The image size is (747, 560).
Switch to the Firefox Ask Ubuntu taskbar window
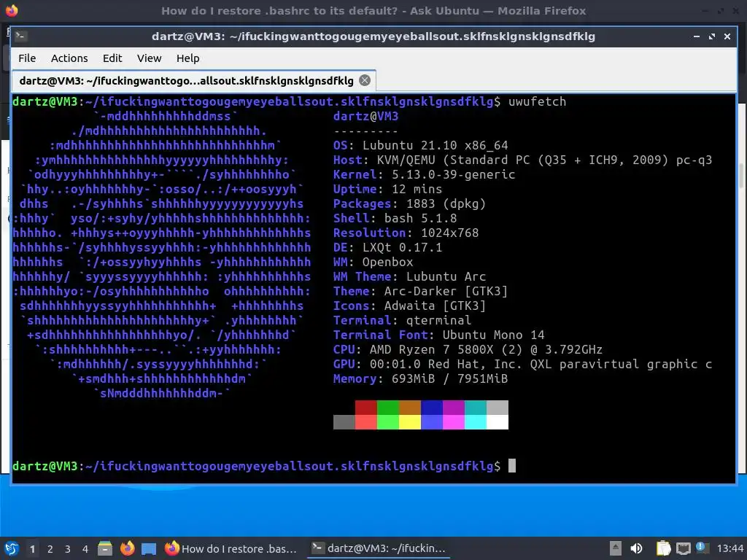231,548
